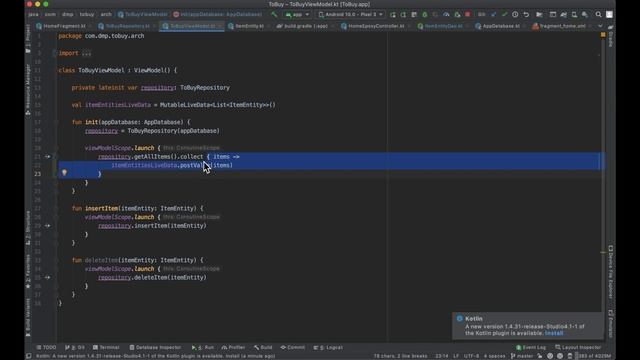Click suspend call gutter icon beside deleteItem line

pyautogui.click(x=47, y=277)
